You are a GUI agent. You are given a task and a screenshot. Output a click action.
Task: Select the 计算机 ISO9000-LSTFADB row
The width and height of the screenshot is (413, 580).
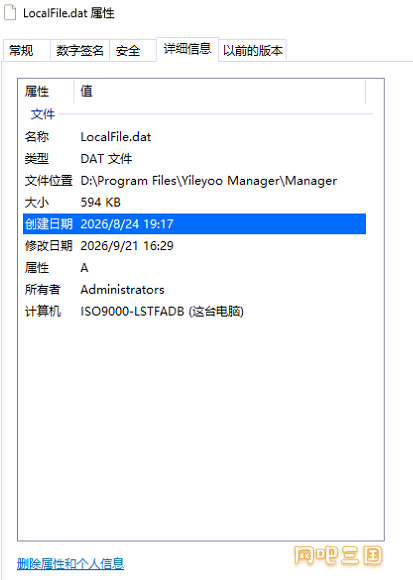(194, 311)
